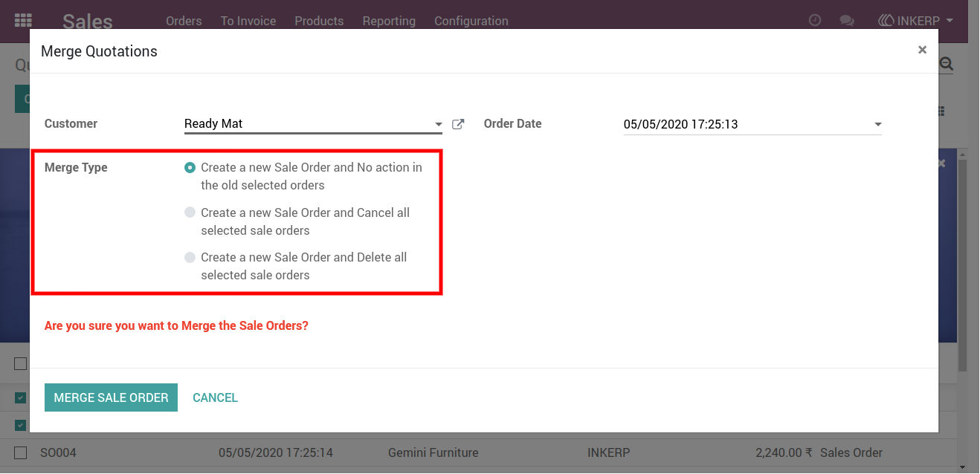Open the Configuration menu
Viewport: 980px width, 474px height.
click(x=471, y=21)
